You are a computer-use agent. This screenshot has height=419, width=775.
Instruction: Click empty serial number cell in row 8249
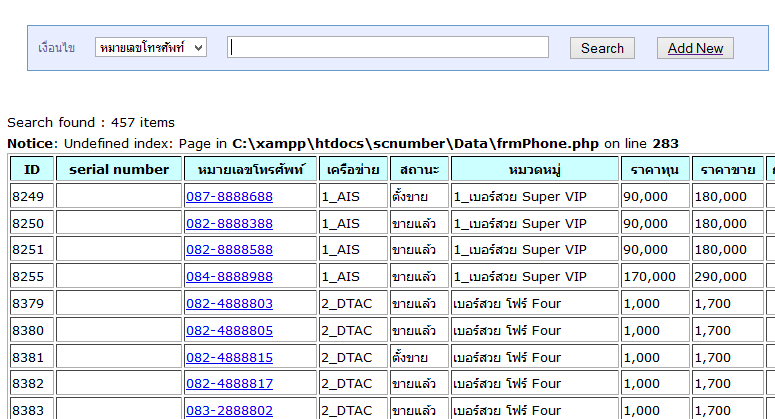tap(119, 197)
